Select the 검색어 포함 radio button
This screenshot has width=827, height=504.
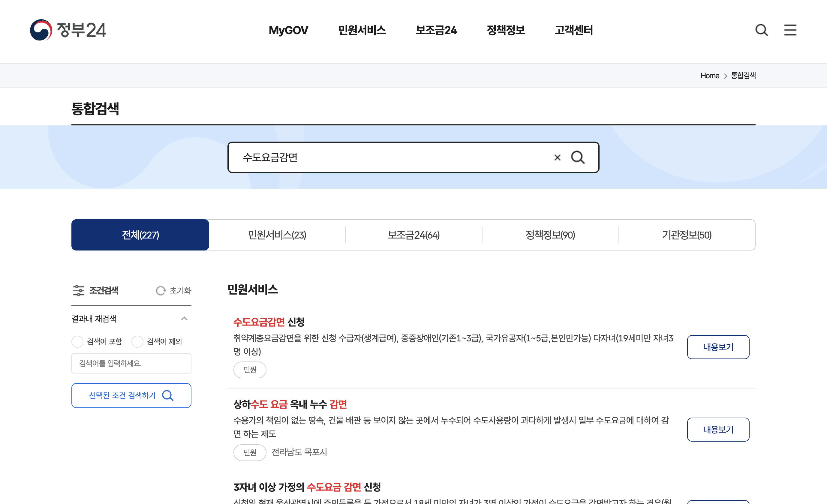click(x=77, y=342)
